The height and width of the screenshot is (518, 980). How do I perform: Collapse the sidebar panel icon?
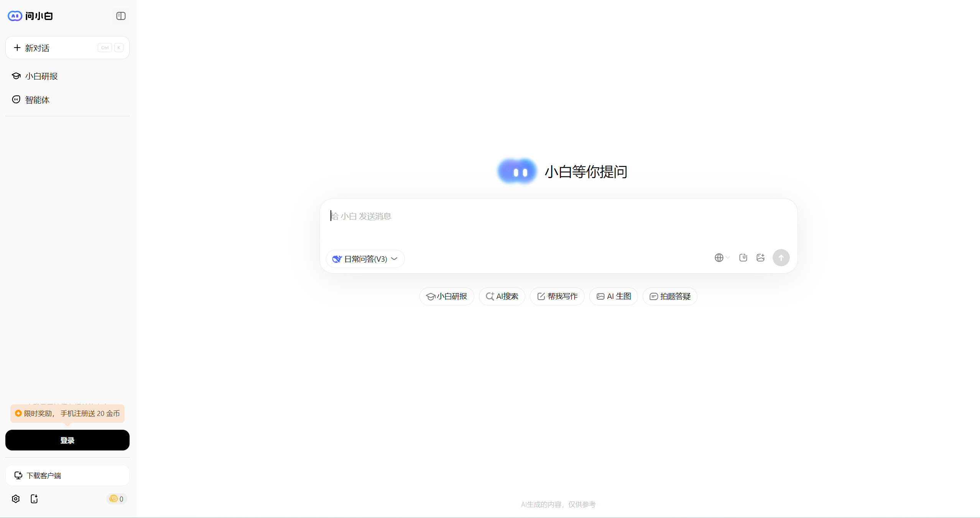click(x=121, y=16)
